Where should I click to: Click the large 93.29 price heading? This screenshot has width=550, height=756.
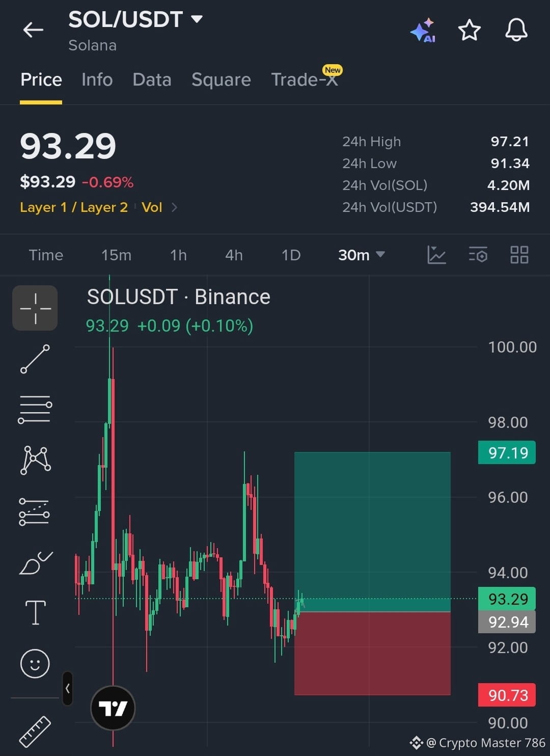point(68,146)
